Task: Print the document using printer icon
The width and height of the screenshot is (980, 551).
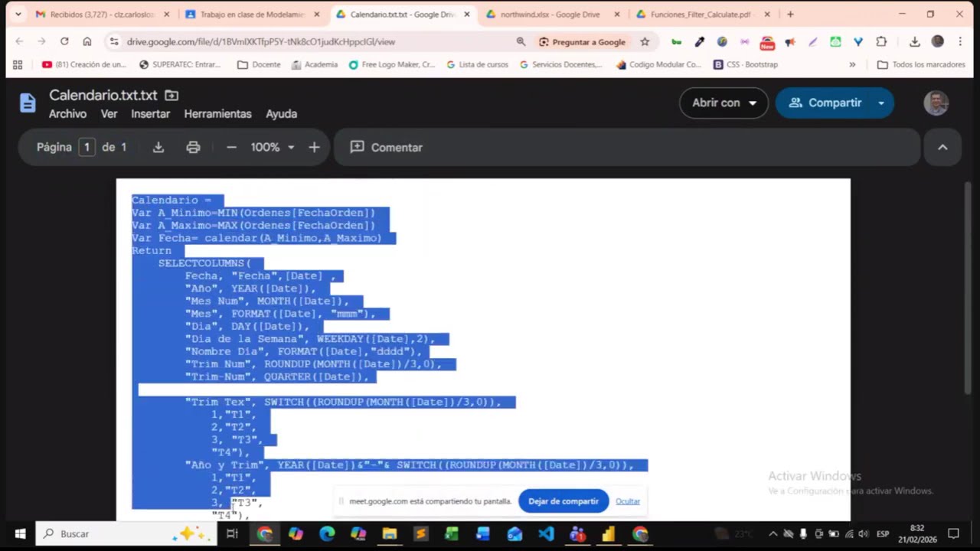Action: [193, 147]
